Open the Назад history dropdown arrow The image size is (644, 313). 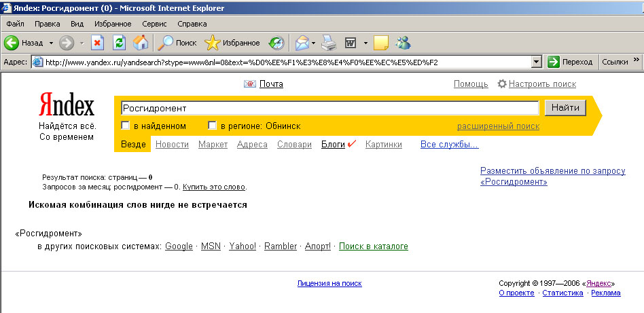coord(52,43)
